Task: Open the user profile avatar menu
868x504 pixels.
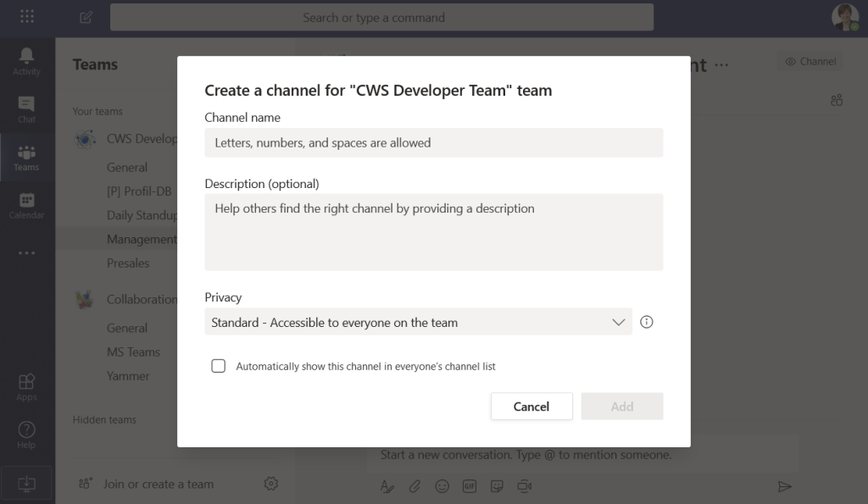Action: click(x=844, y=17)
